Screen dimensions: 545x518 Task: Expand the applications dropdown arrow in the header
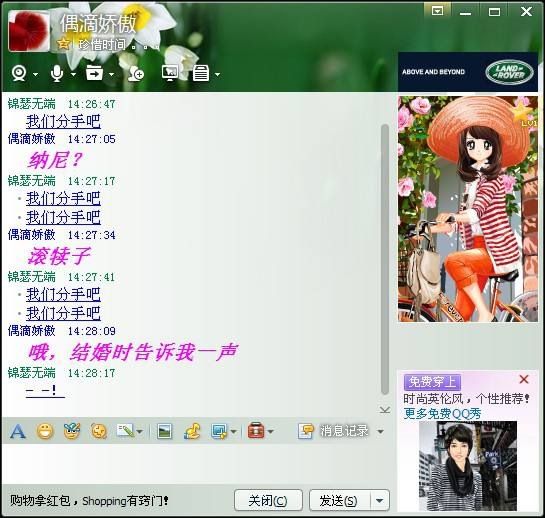pos(218,74)
